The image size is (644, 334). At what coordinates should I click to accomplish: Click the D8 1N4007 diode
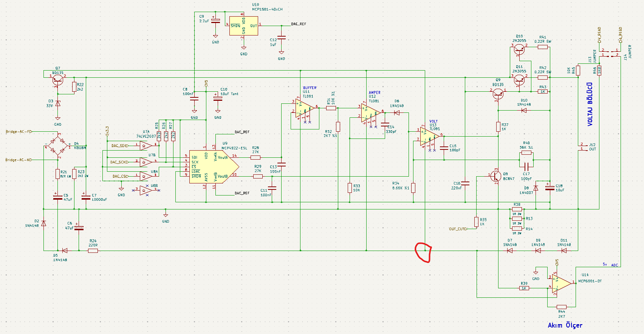pyautogui.click(x=536, y=188)
